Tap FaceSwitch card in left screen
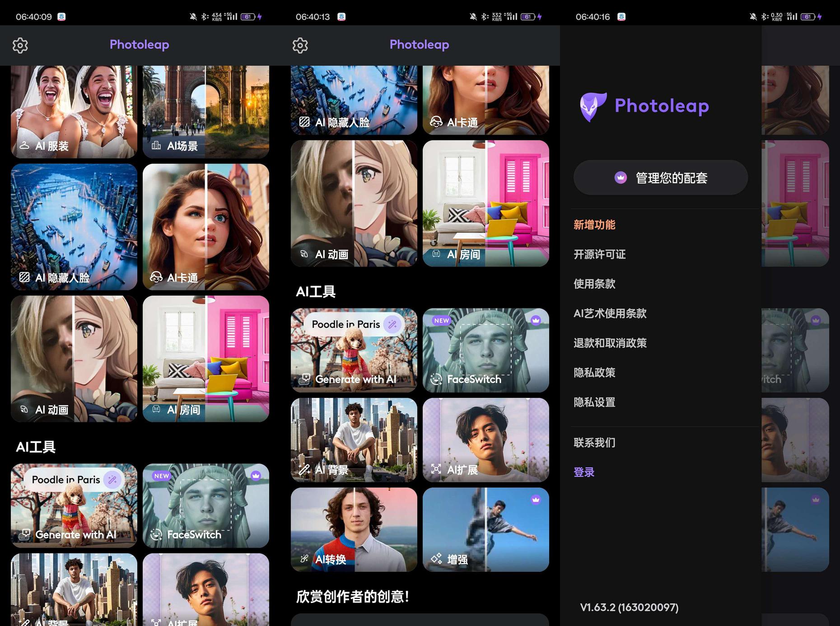This screenshot has width=840, height=626. pyautogui.click(x=206, y=505)
